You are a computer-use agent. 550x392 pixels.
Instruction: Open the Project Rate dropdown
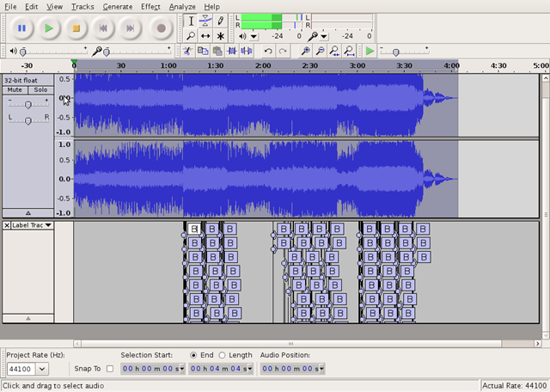tap(42, 369)
